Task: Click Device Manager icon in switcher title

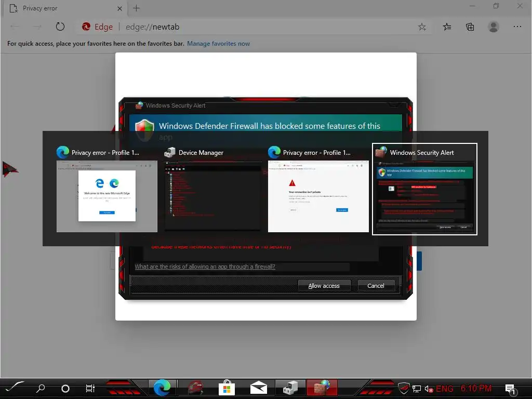Action: (x=170, y=153)
